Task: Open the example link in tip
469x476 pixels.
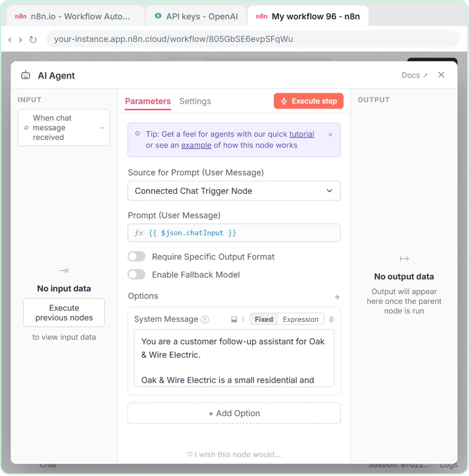Action: click(x=196, y=145)
